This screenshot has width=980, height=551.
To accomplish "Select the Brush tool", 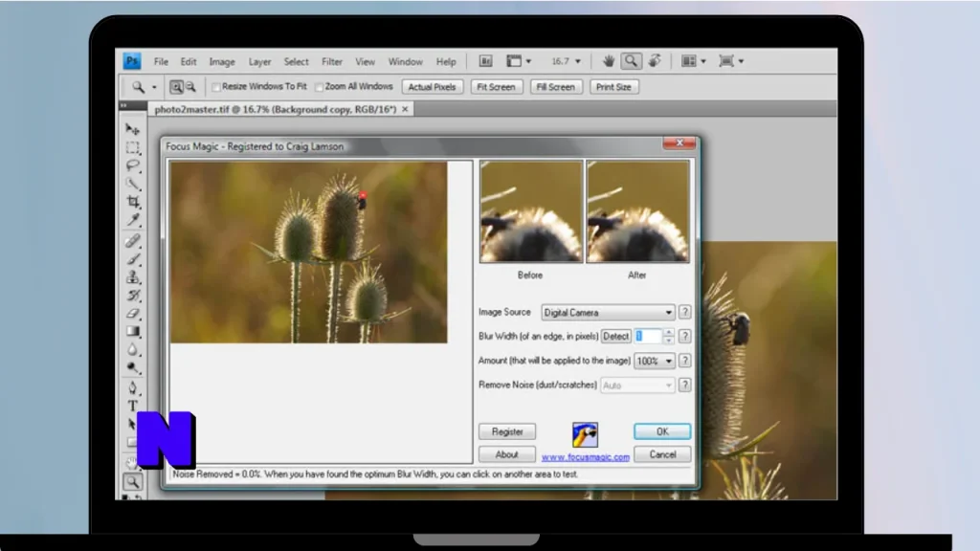I will [132, 259].
